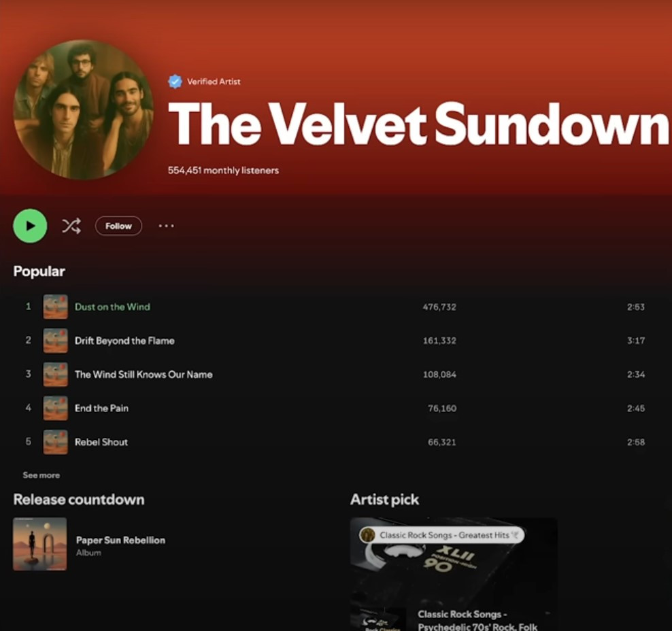Image resolution: width=672 pixels, height=631 pixels.
Task: Expand the list with See more
Action: [41, 475]
